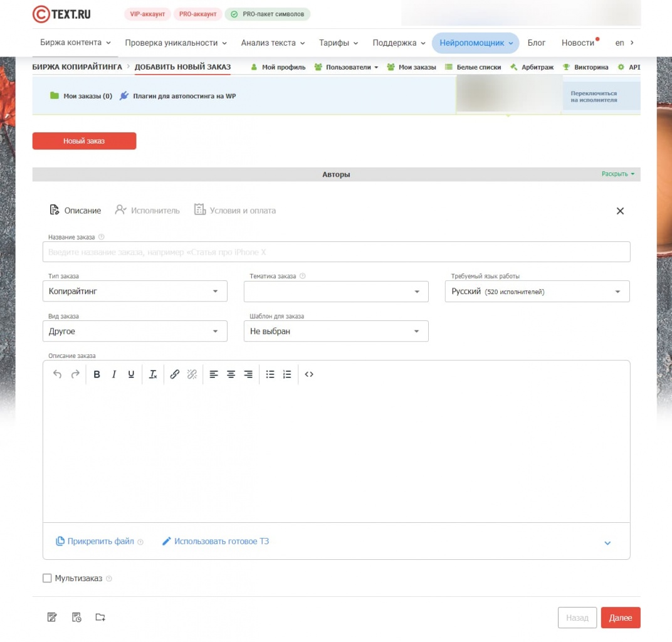Align text to the right
The height and width of the screenshot is (642, 672).
(x=248, y=374)
